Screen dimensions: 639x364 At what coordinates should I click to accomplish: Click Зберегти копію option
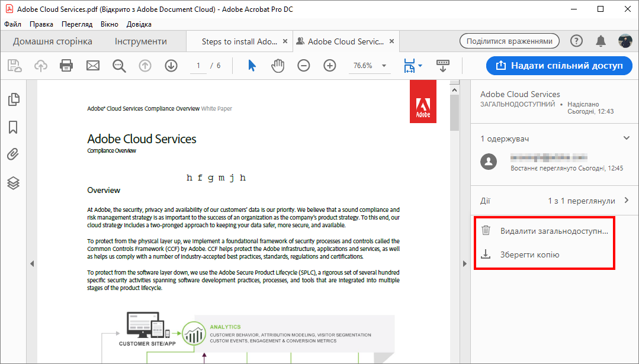tap(530, 255)
